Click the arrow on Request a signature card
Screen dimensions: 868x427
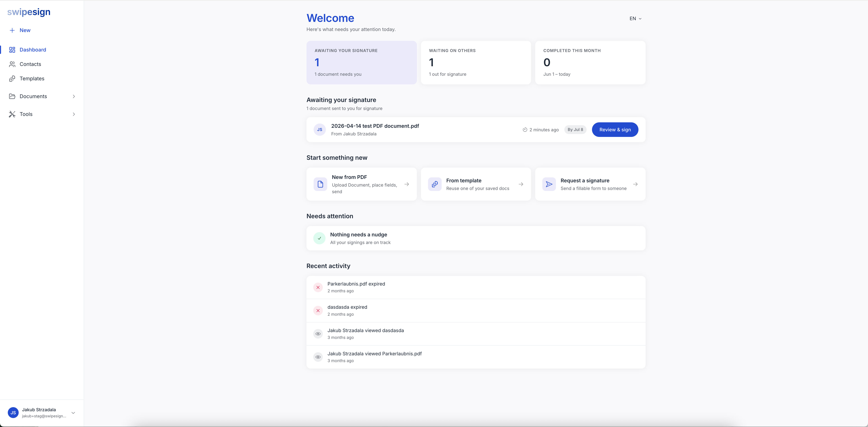[x=635, y=184]
